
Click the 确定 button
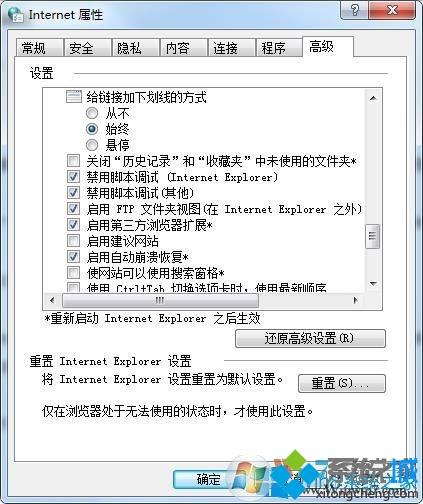tap(208, 479)
